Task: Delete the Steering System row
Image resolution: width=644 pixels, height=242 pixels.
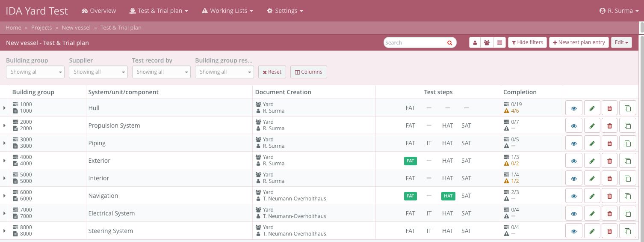Action: point(610,231)
